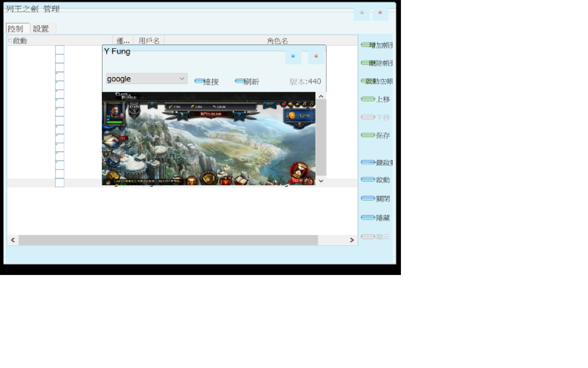Click the 隱藏 button
588x368 pixels.
click(375, 218)
